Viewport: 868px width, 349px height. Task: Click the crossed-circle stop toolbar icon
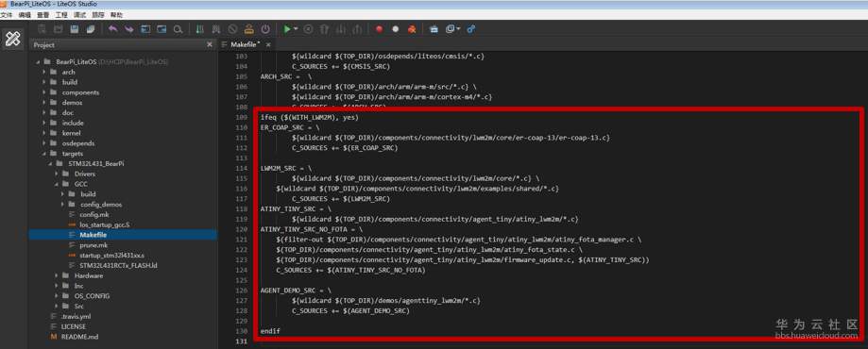pos(232,28)
